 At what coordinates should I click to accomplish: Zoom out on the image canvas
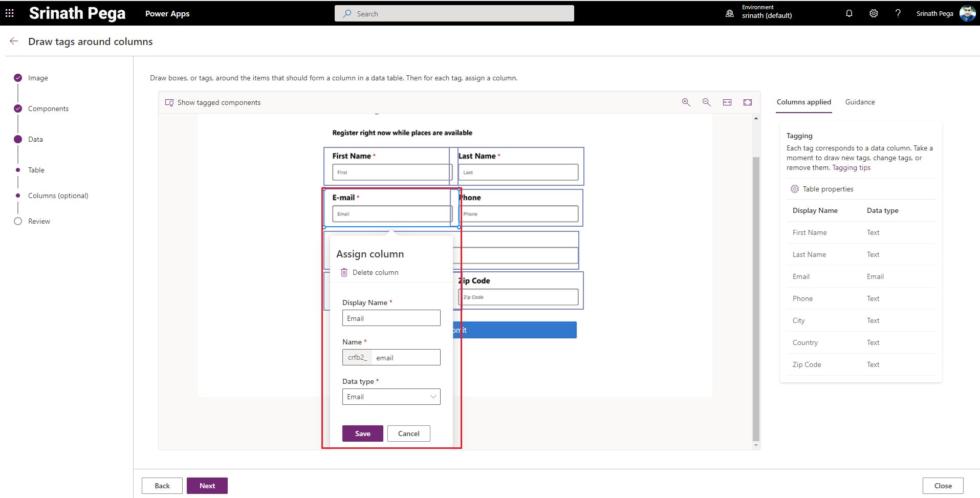pos(706,102)
